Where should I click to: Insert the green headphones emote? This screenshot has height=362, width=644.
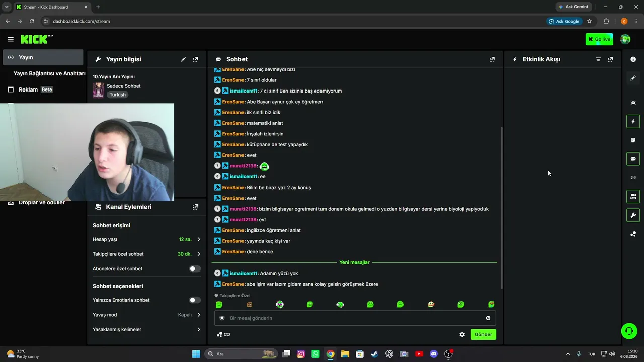pos(340,304)
